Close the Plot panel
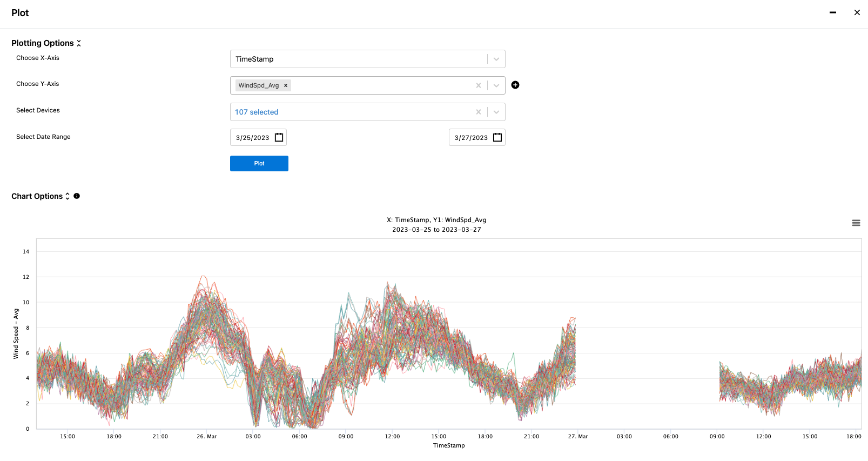The width and height of the screenshot is (868, 461). coord(857,12)
